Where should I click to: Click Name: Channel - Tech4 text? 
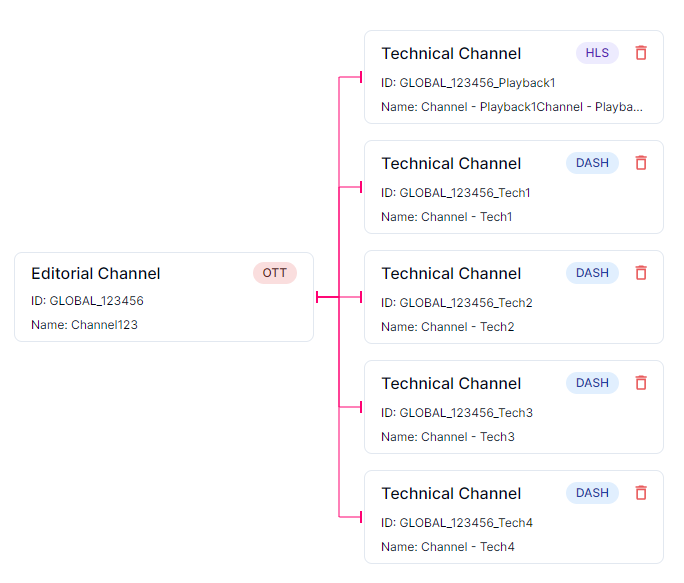pyautogui.click(x=447, y=547)
